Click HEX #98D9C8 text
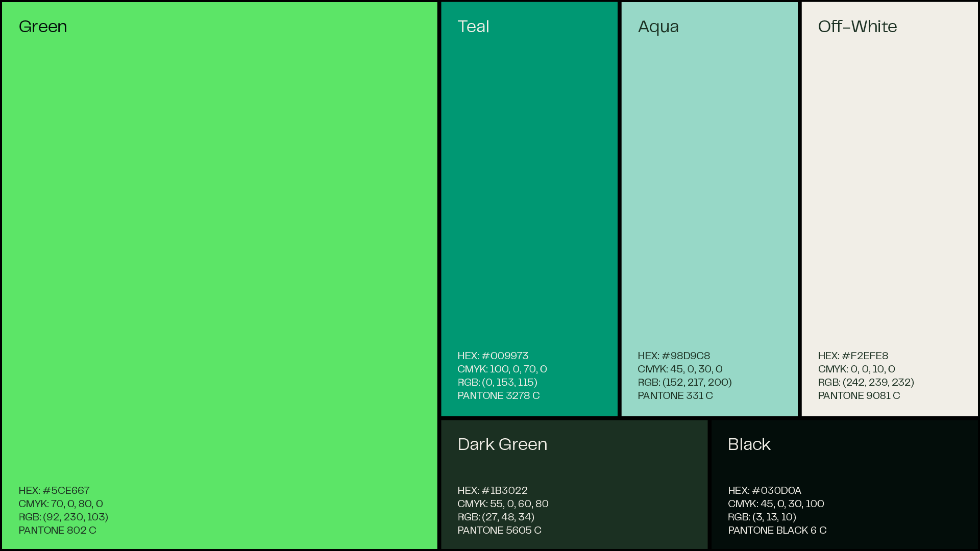Viewport: 980px width, 551px height. pyautogui.click(x=673, y=356)
